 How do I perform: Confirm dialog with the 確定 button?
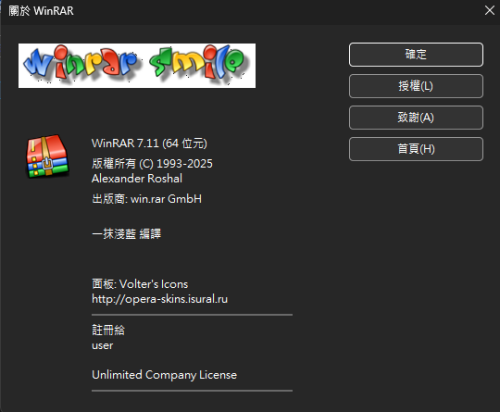pyautogui.click(x=416, y=54)
